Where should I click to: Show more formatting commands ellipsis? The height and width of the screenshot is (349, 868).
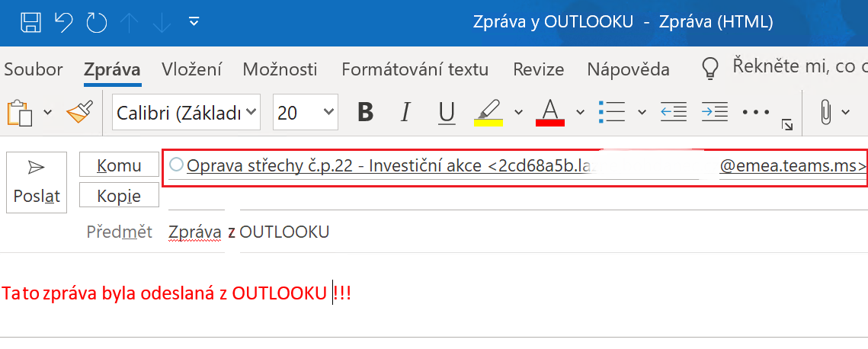pos(756,112)
